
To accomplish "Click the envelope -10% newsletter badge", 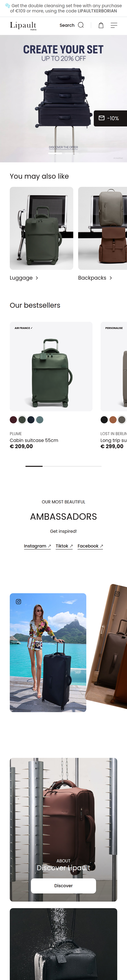I will 110,118.
